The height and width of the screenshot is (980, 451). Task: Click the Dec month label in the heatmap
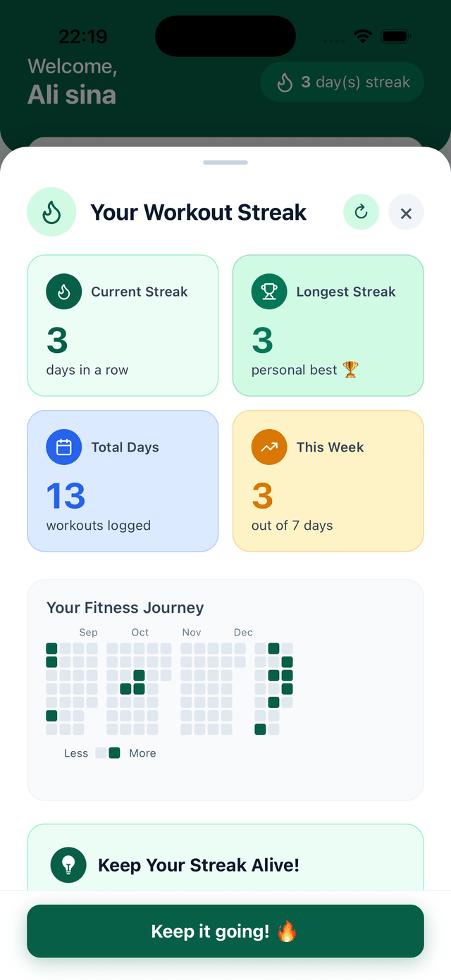point(243,632)
